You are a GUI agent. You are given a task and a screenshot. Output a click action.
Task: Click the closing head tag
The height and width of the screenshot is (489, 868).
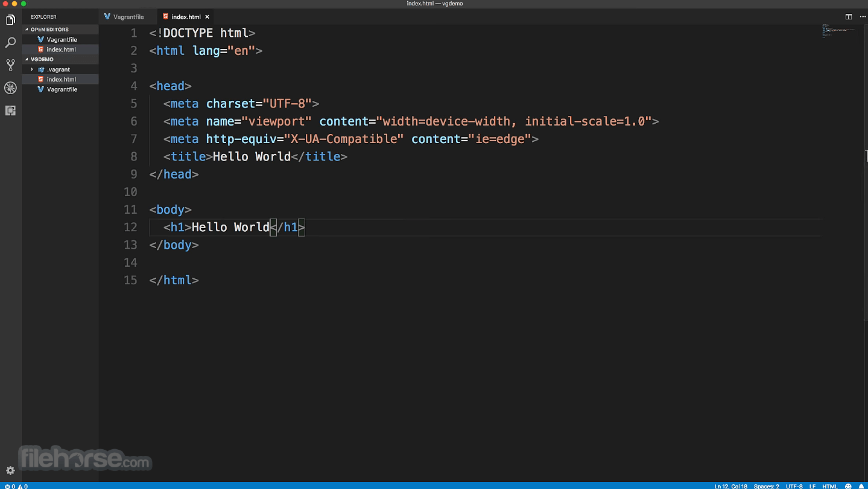pyautogui.click(x=174, y=174)
